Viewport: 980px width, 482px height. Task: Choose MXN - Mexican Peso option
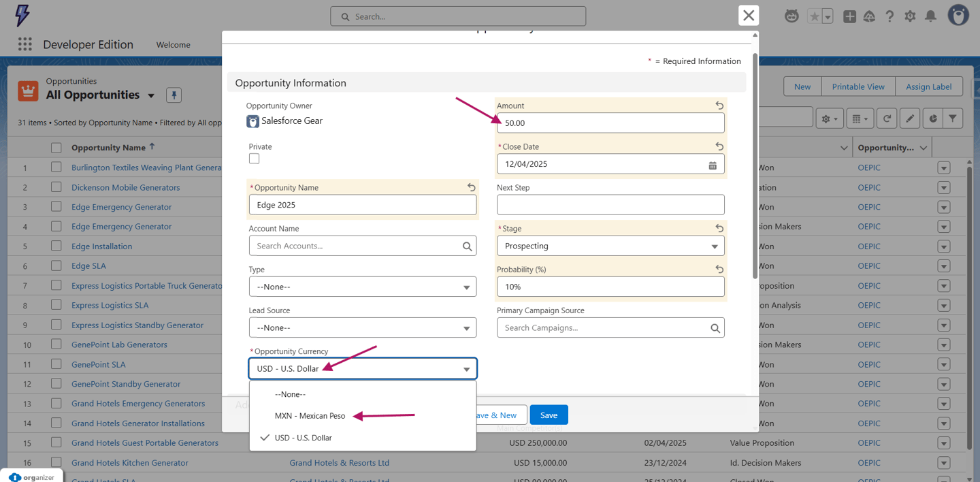(x=310, y=416)
